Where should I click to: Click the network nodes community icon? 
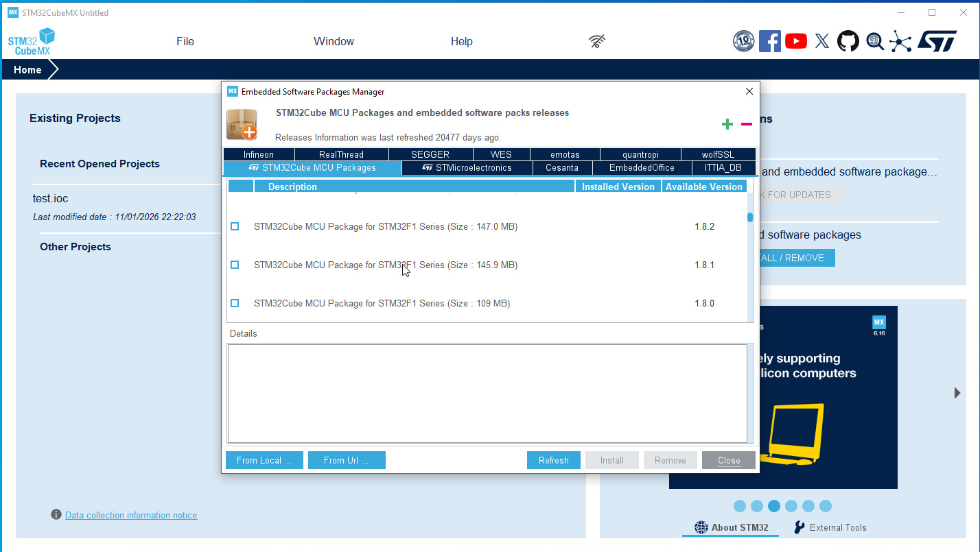click(x=900, y=41)
